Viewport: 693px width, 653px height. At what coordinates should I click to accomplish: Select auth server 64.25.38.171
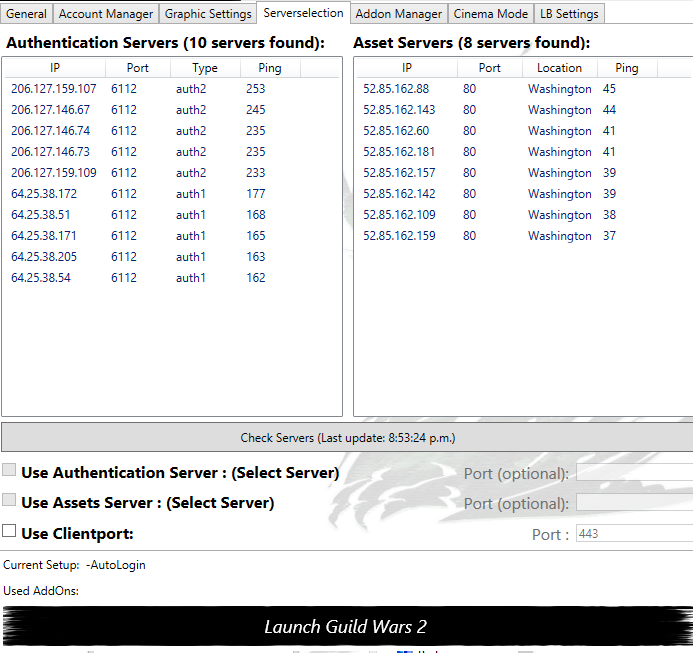[x=172, y=236]
